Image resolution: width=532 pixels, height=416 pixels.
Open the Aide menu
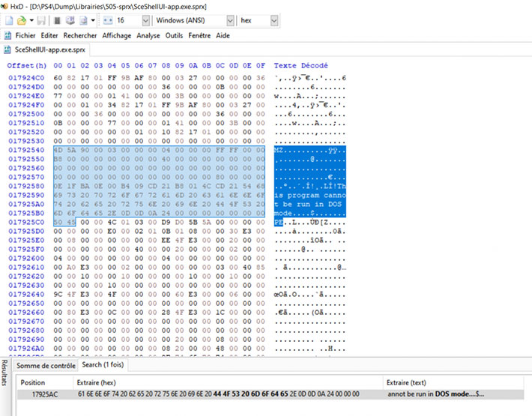pyautogui.click(x=223, y=35)
